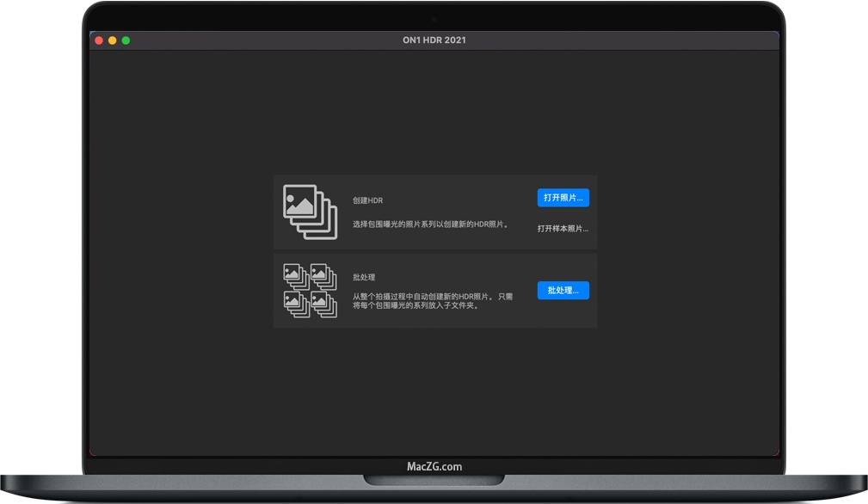Start batch processing via the 批处理 button
868x504 pixels.
[563, 290]
